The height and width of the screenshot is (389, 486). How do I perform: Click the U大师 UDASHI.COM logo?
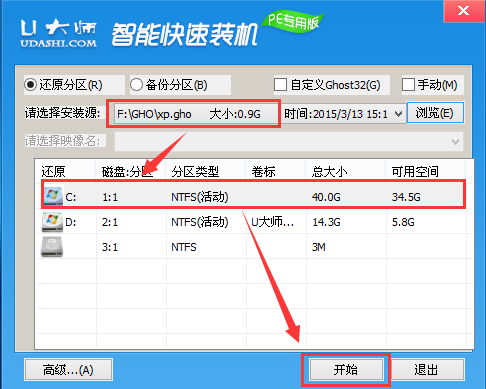(59, 34)
